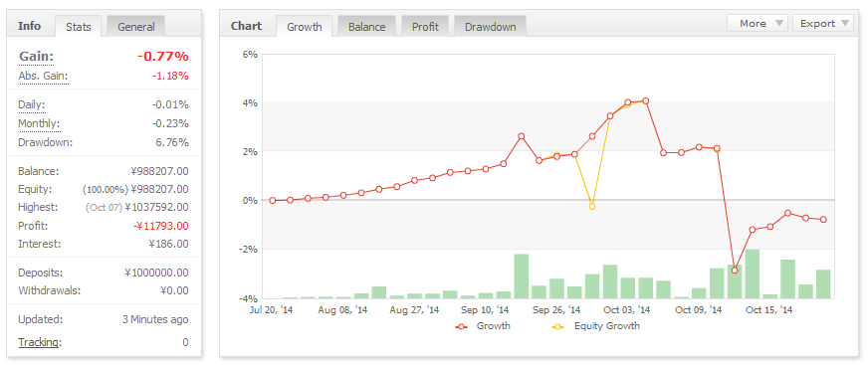Click the highest red growth data point
The image size is (868, 365).
pos(645,100)
